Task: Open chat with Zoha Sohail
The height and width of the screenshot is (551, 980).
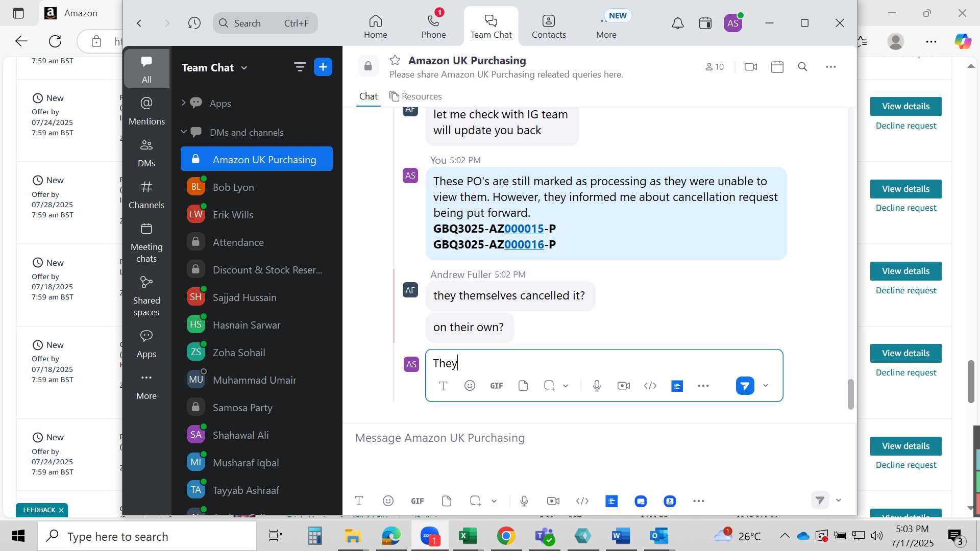Action: 257,353
